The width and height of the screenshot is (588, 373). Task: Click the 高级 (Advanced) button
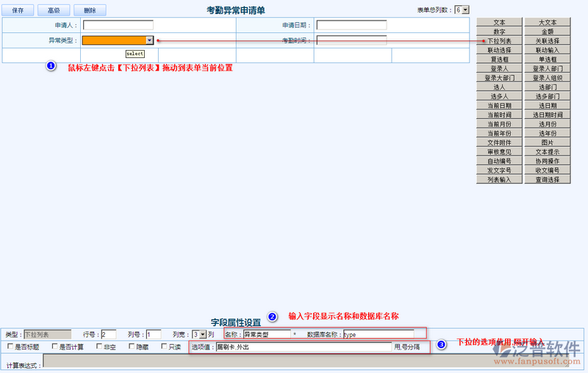coord(54,10)
